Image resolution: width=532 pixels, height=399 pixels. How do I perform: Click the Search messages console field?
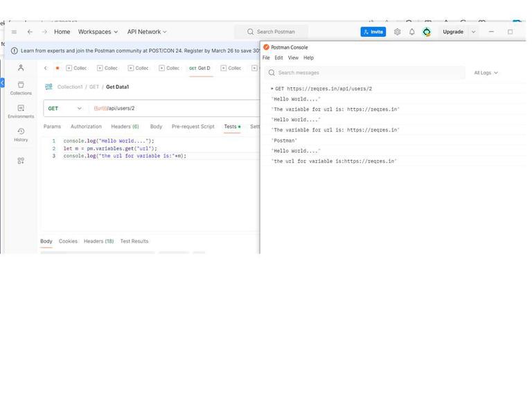[x=365, y=73]
